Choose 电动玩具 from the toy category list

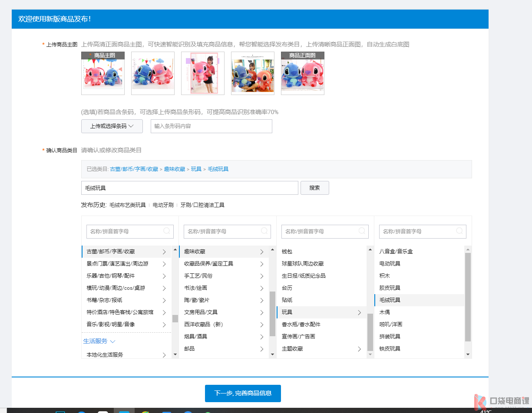[390, 264]
